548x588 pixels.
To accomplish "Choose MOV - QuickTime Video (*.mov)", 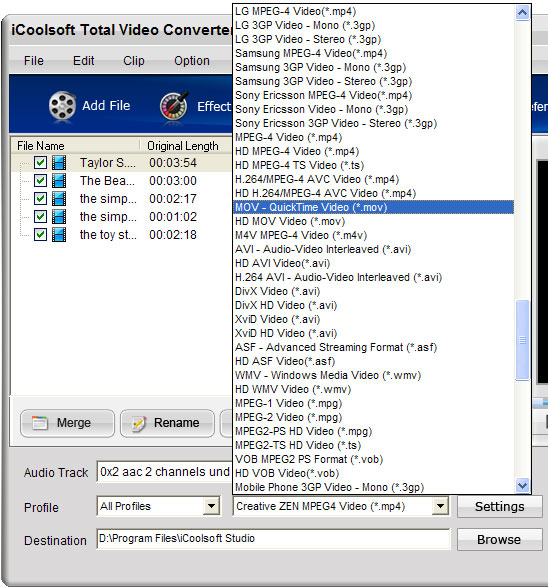I will click(x=373, y=207).
